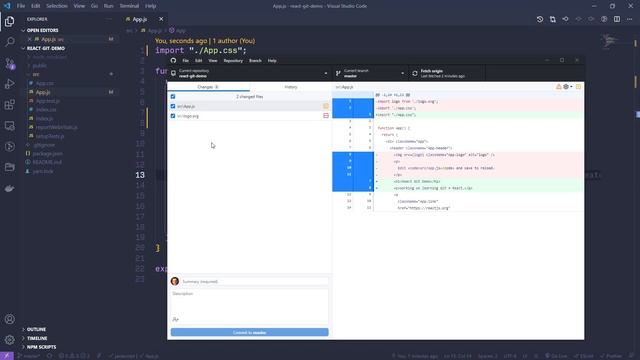Open Accounts icon in VS Code activity bar
Image resolution: width=640 pixels, height=360 pixels.
(9, 319)
